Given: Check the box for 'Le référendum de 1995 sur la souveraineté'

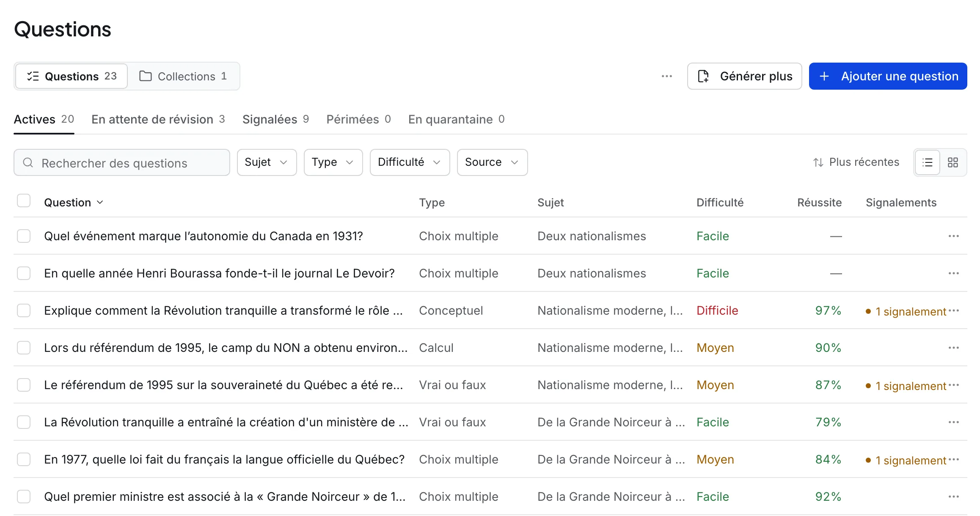Looking at the screenshot, I should pyautogui.click(x=24, y=385).
